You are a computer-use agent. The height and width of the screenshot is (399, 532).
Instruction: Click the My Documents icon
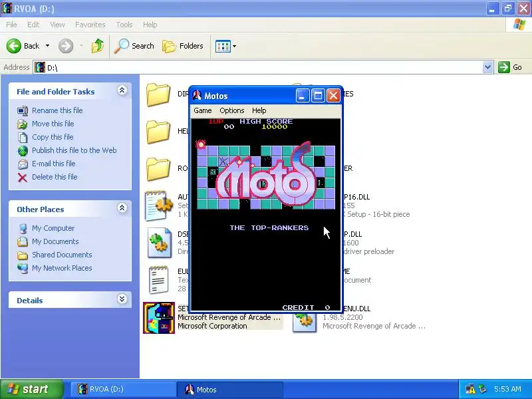tap(23, 242)
